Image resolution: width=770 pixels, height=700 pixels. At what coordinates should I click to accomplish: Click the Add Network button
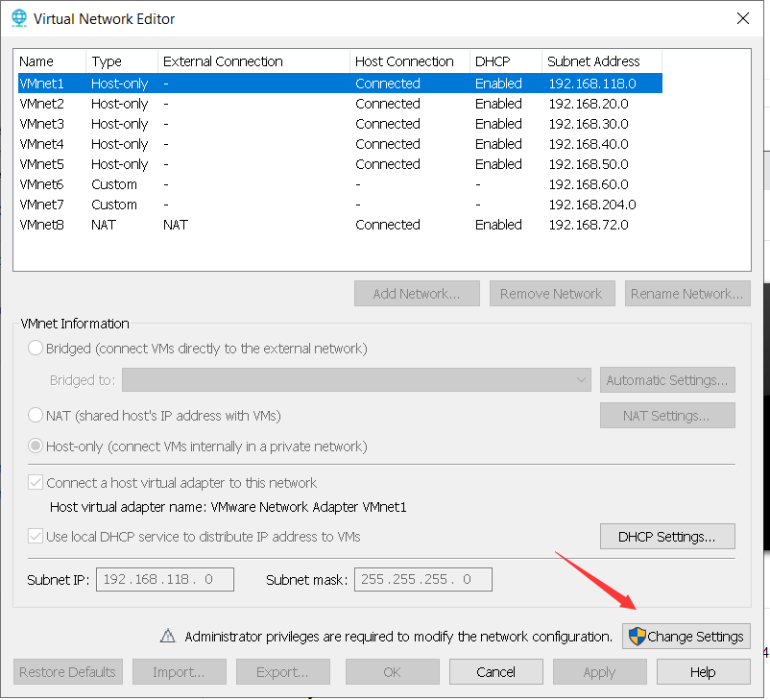point(417,293)
